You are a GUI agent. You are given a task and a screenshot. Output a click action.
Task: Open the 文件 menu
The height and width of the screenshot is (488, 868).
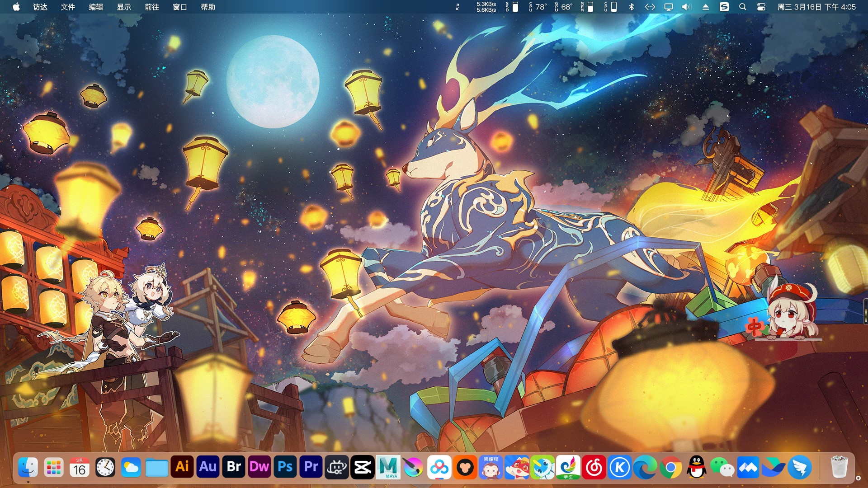[68, 7]
